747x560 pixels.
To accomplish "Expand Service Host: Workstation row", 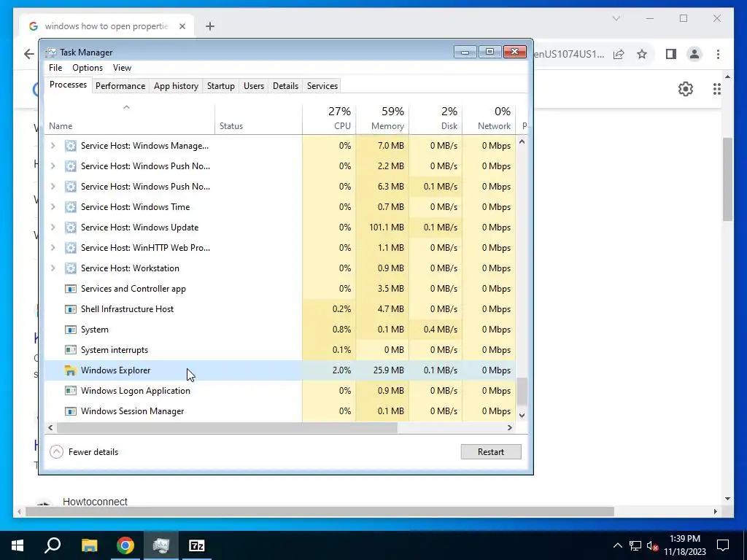I will pyautogui.click(x=53, y=268).
